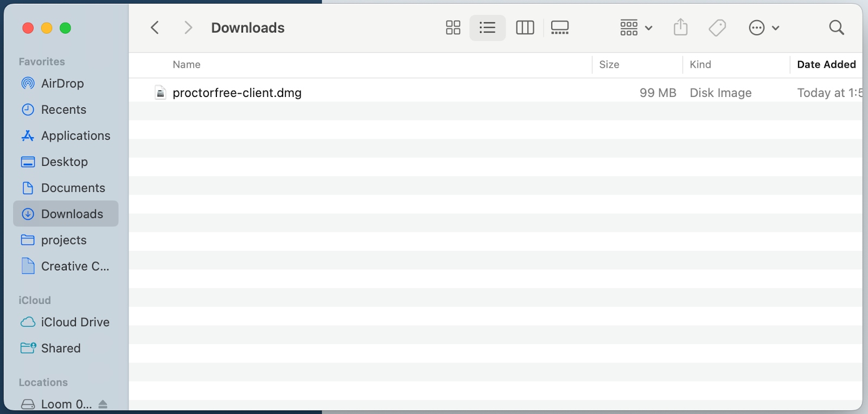The image size is (868, 414).
Task: Switch to gallery view
Action: [x=559, y=28]
